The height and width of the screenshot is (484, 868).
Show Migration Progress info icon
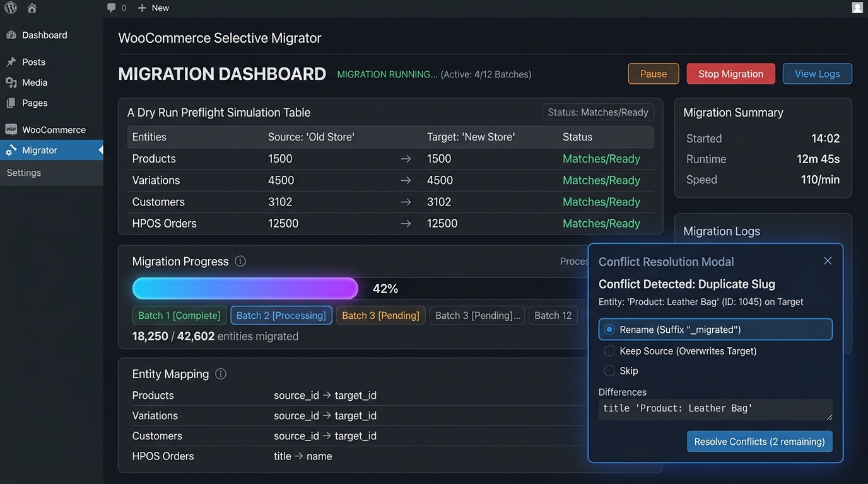click(240, 261)
